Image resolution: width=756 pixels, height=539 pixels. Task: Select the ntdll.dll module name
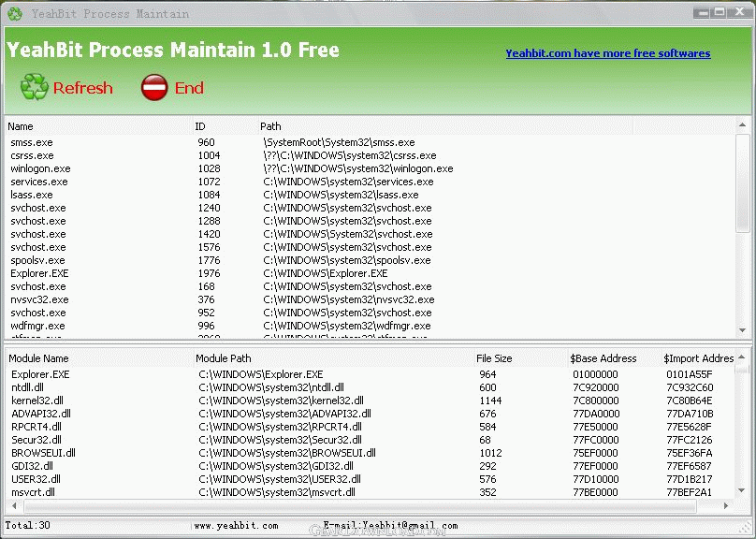pos(27,387)
